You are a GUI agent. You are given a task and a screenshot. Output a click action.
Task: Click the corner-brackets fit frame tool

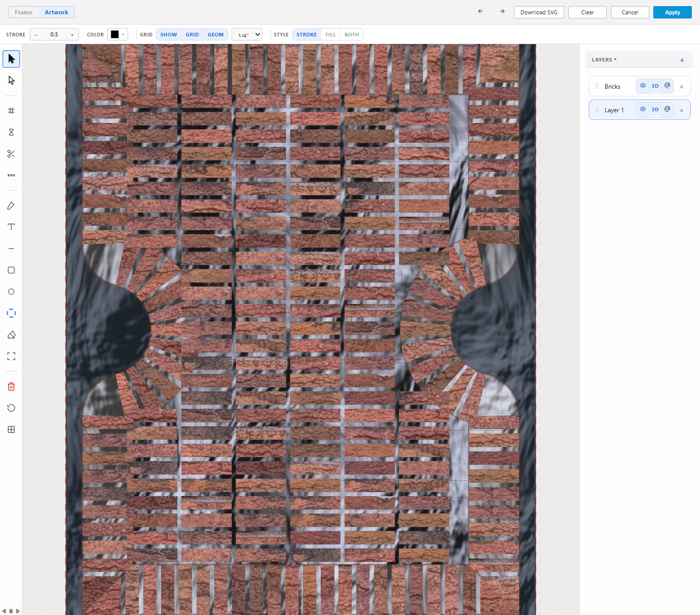(x=11, y=356)
